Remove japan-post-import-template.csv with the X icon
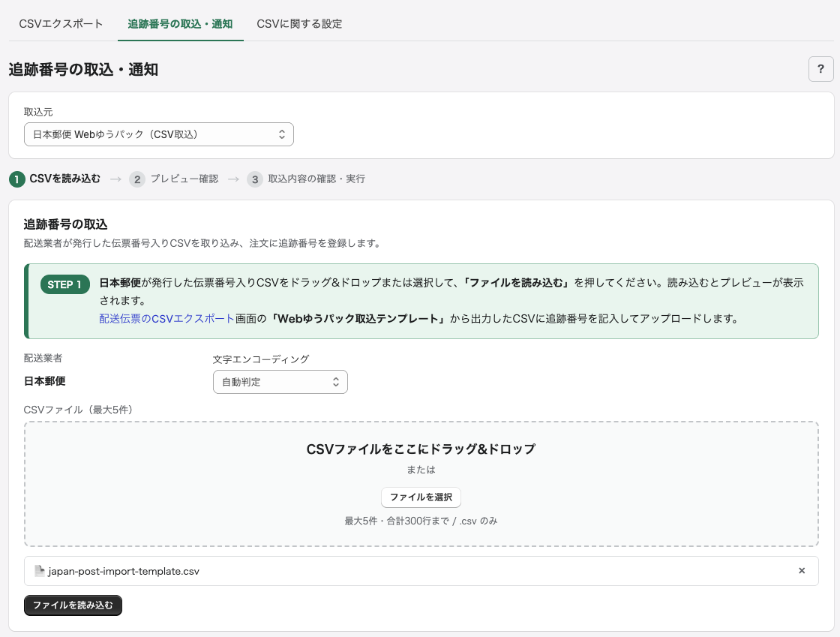The height and width of the screenshot is (637, 840). point(802,570)
